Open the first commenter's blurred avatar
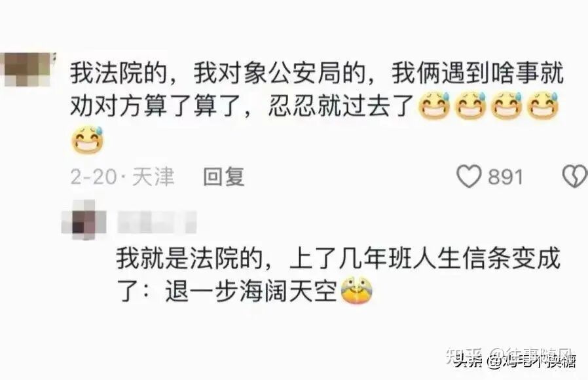588x380 pixels. click(28, 70)
